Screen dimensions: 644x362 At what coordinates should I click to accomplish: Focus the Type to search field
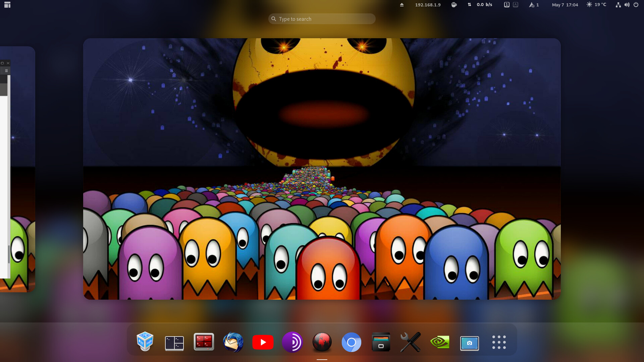click(322, 19)
